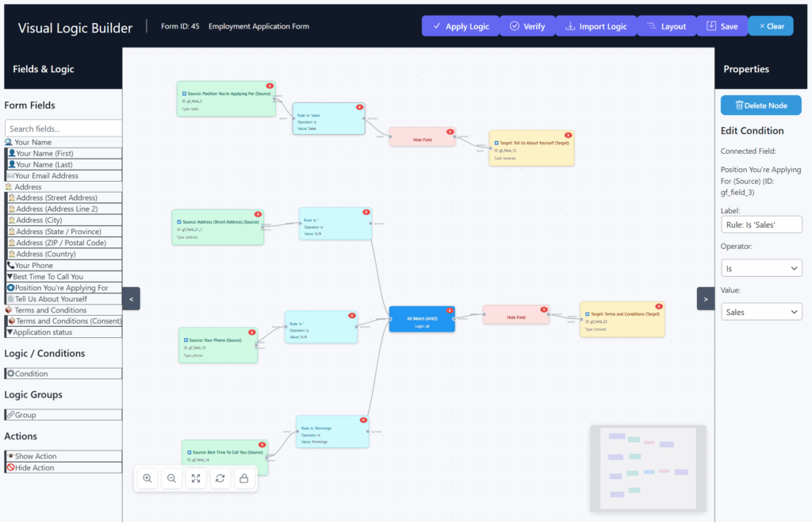Select the Rule: Is 'Mornings' node
The height and width of the screenshot is (522, 812).
(332, 432)
